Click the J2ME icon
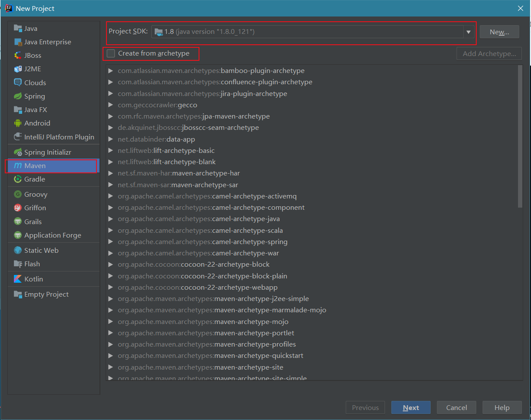The width and height of the screenshot is (531, 420). 18,69
